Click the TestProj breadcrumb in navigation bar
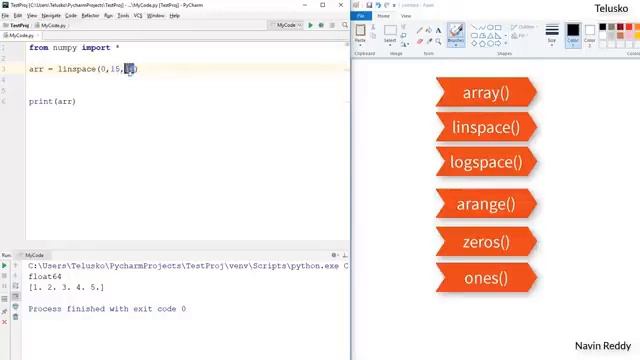The height and width of the screenshot is (360, 640). [x=17, y=25]
